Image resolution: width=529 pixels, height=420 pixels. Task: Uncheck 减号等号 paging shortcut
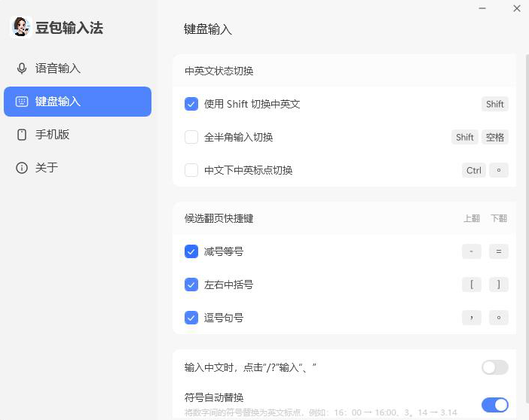191,251
